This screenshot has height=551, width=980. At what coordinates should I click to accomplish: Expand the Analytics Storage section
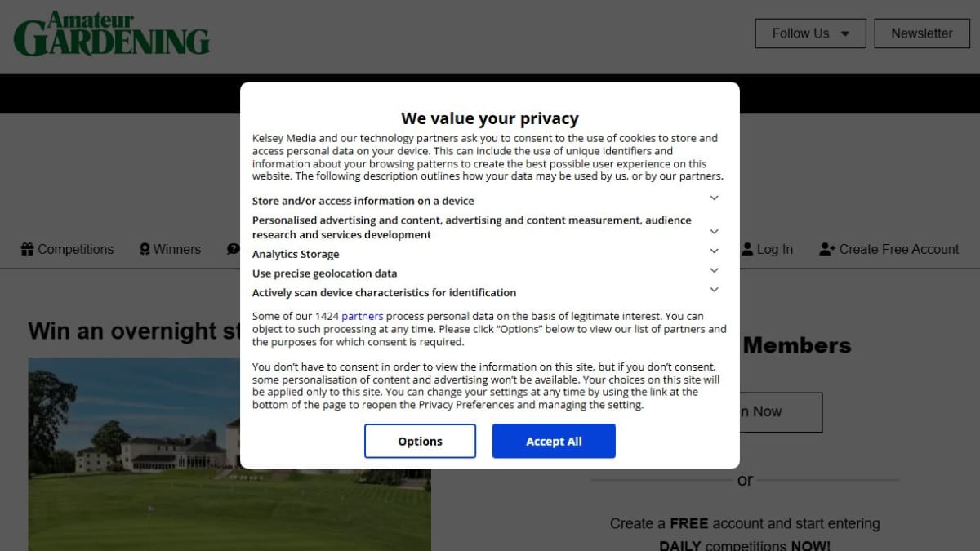coord(714,251)
